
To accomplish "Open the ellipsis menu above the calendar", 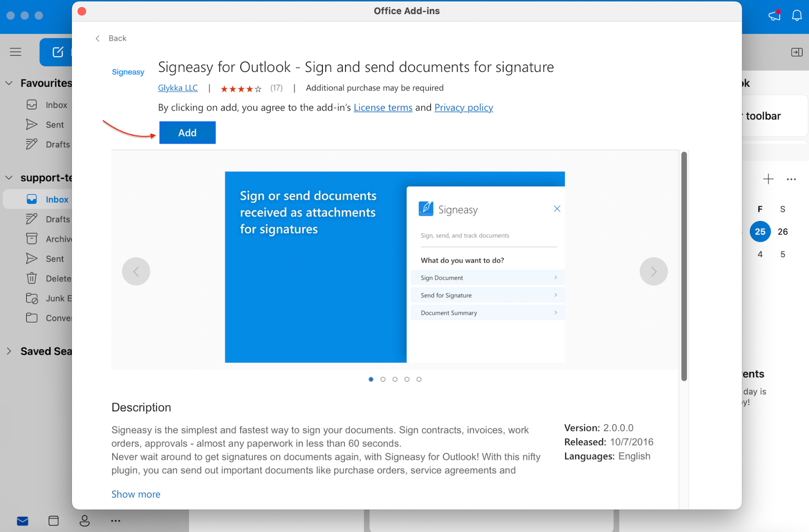I will pyautogui.click(x=791, y=179).
